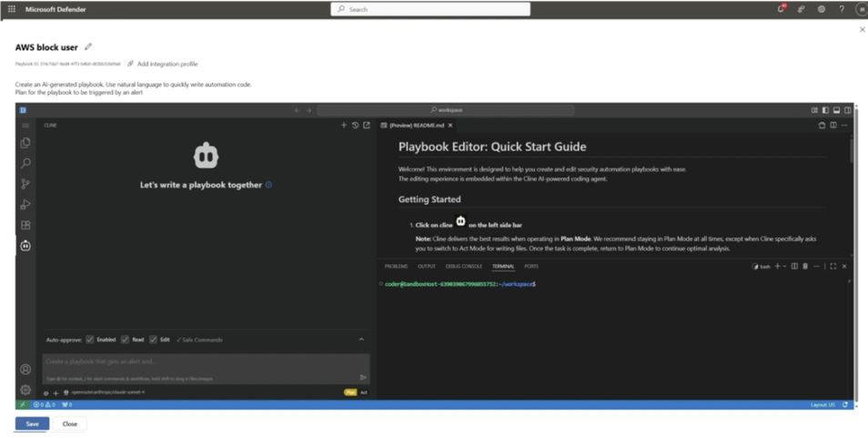This screenshot has height=438, width=868.
Task: Click the Close button beside Save
Action: click(x=70, y=424)
